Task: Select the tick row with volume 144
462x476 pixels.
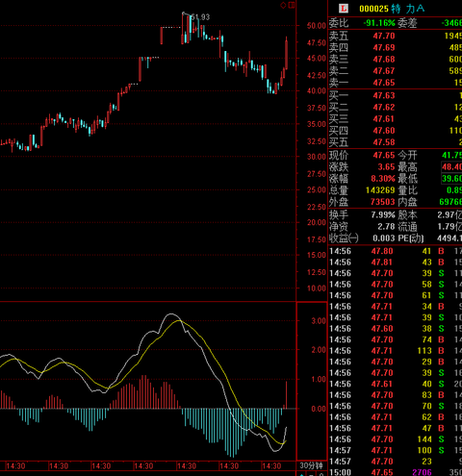Action: click(396, 439)
